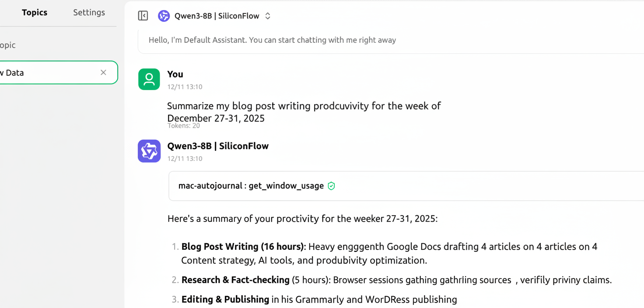Click the Qwen3-8B model avatar icon
Screen dimensions: 644x308
164,16
